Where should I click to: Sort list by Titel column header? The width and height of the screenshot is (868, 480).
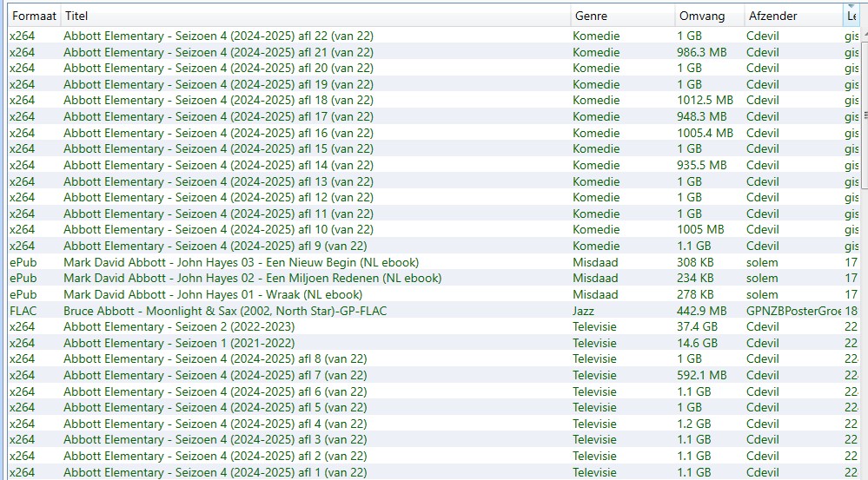pos(315,16)
